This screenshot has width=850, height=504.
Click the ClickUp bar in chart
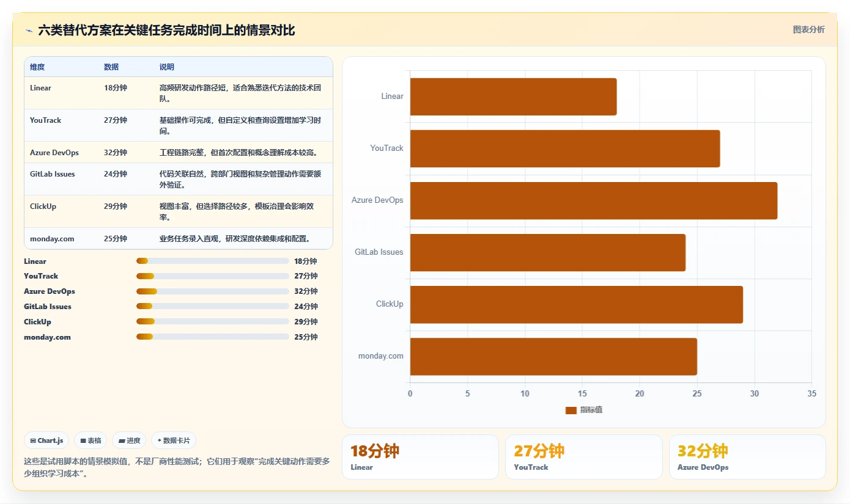pos(577,304)
